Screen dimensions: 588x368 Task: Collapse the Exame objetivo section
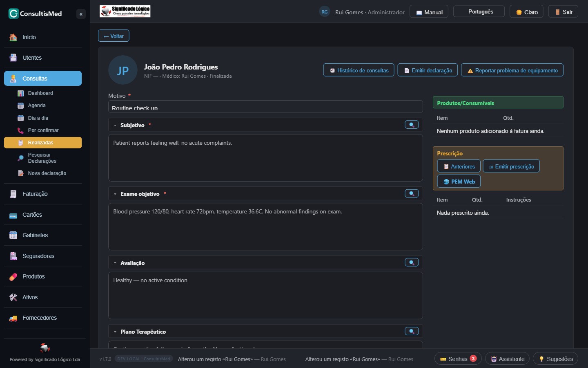click(115, 194)
